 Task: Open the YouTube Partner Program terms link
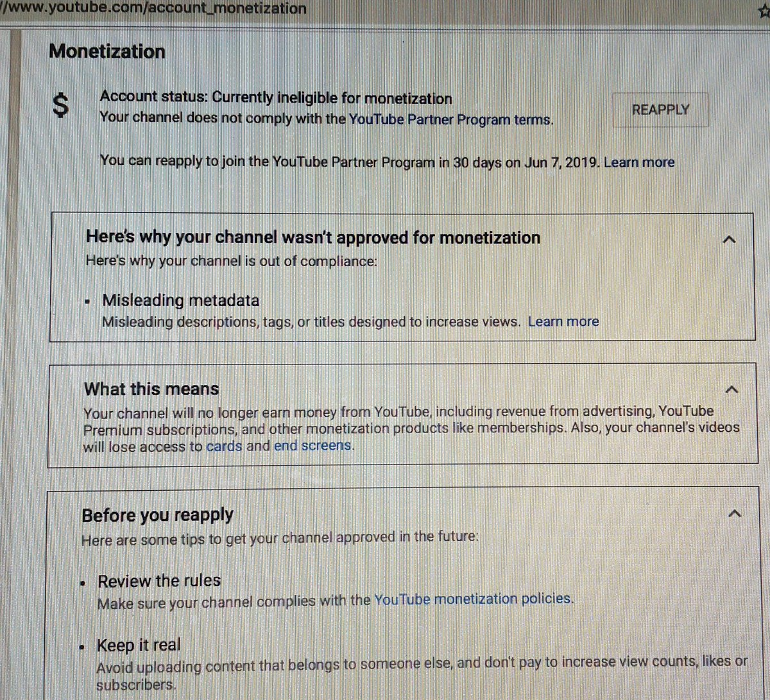(x=450, y=119)
